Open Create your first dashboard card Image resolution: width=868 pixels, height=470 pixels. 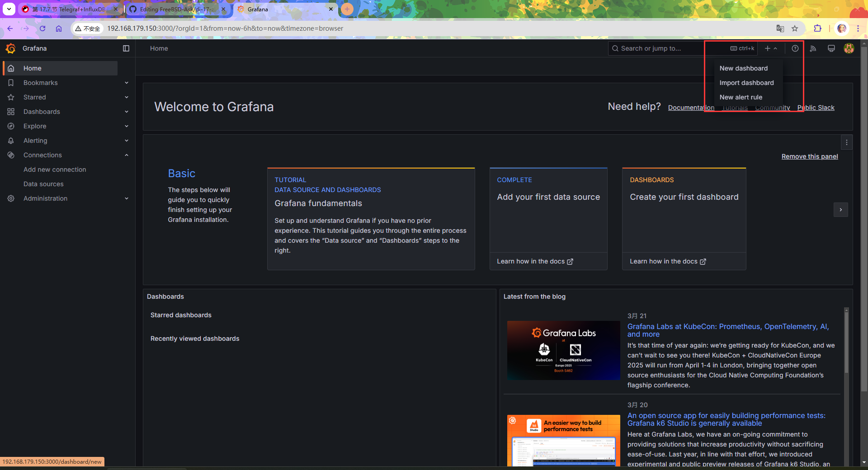(684, 210)
